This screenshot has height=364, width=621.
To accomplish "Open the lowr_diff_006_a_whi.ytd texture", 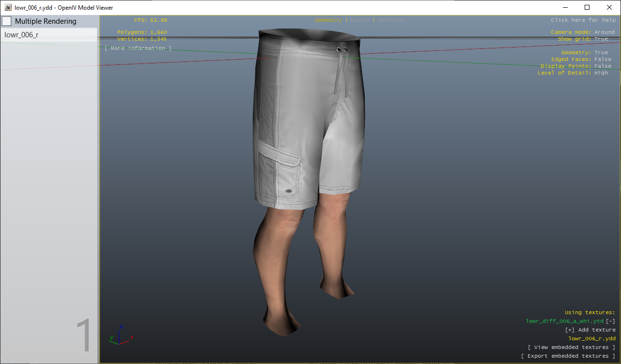I will (x=564, y=321).
